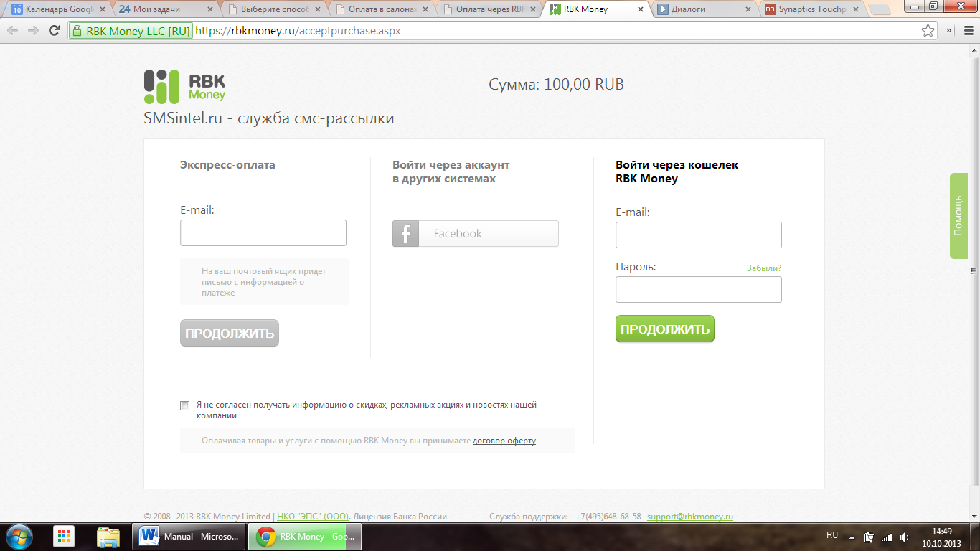Click the RBK Money logo

(185, 85)
